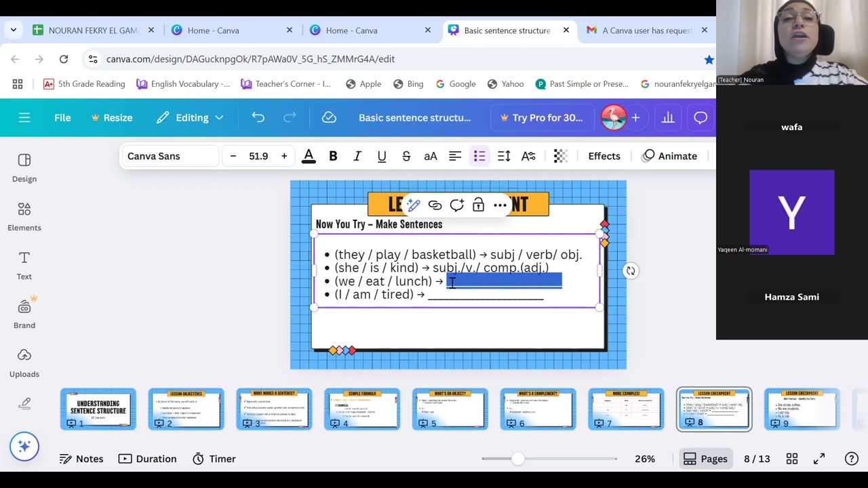Decrease font size with minus button
This screenshot has width=868, height=488.
coord(233,156)
